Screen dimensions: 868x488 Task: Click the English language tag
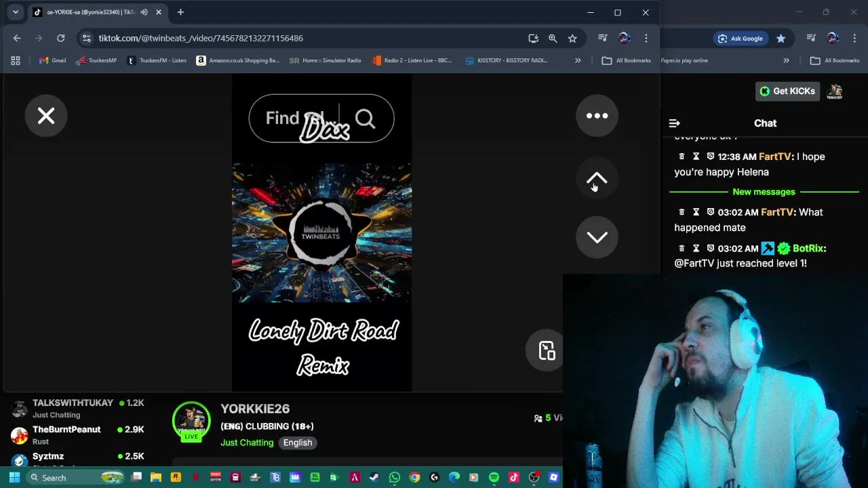(298, 443)
